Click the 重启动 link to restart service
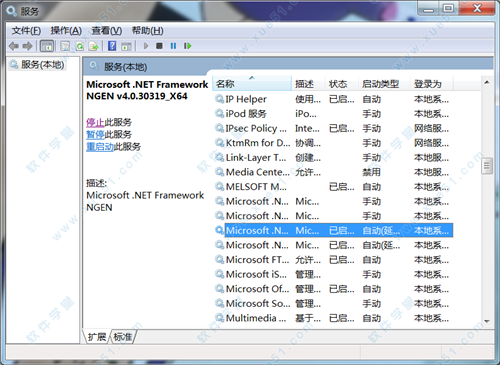This screenshot has height=365, width=500. (x=100, y=147)
